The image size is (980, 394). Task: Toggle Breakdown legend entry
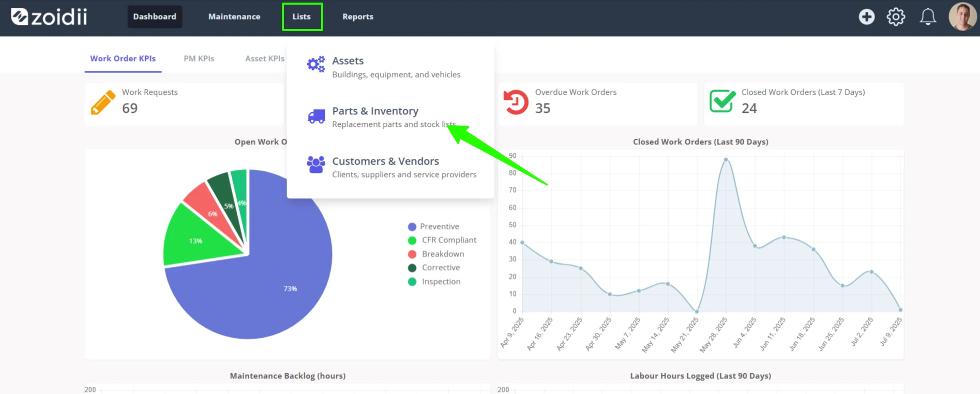pyautogui.click(x=436, y=254)
